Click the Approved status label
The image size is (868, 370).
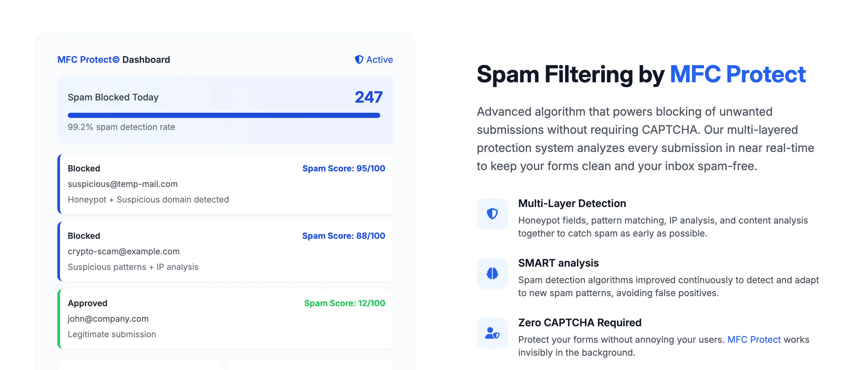88,303
